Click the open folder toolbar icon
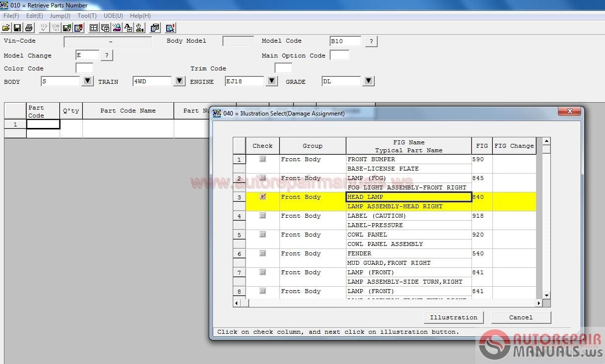 pyautogui.click(x=6, y=28)
